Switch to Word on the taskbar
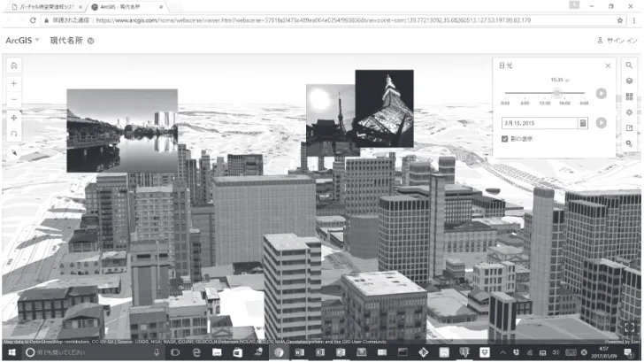The height and width of the screenshot is (362, 644). click(299, 352)
